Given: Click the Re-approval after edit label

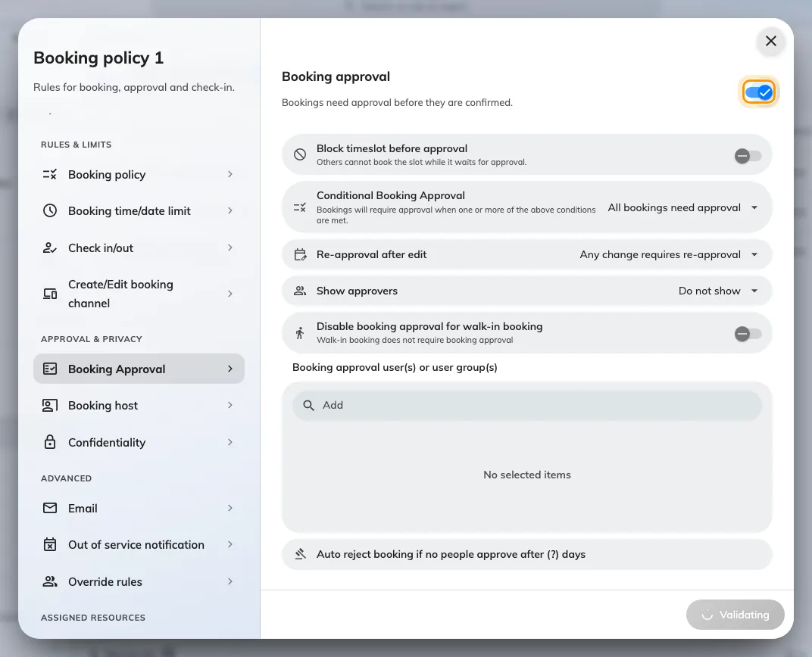Looking at the screenshot, I should click(371, 254).
